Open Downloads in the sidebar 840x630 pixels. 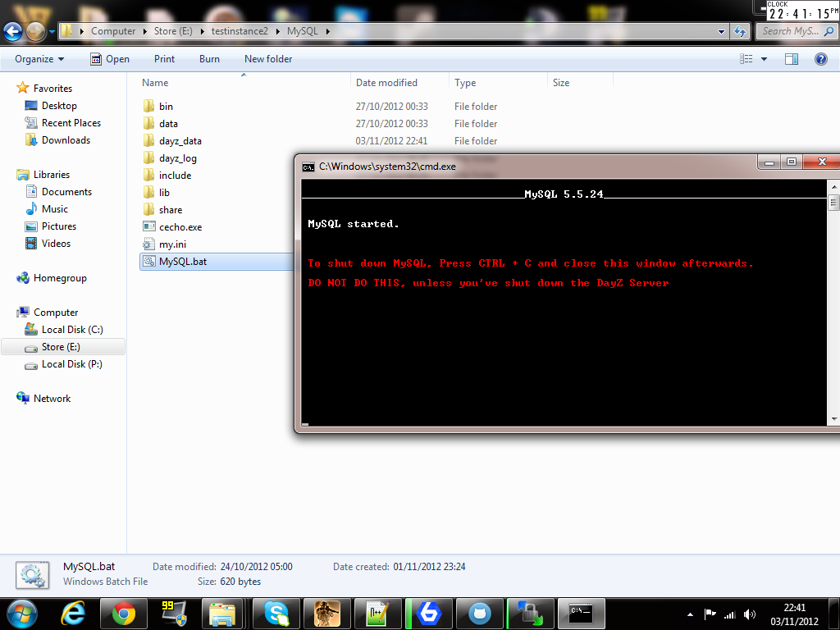click(x=66, y=139)
